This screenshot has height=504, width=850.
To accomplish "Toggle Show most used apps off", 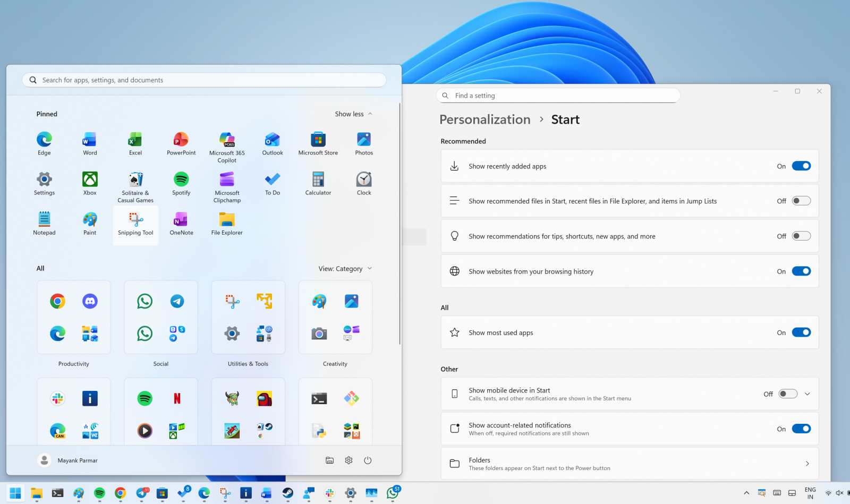I will pyautogui.click(x=802, y=332).
